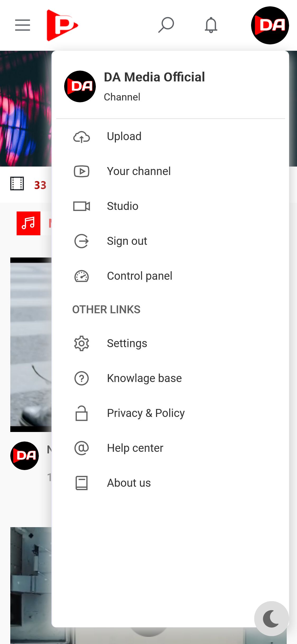Viewport: 297px width, 644px height.
Task: Open Studio from the profile menu
Action: pos(122,206)
